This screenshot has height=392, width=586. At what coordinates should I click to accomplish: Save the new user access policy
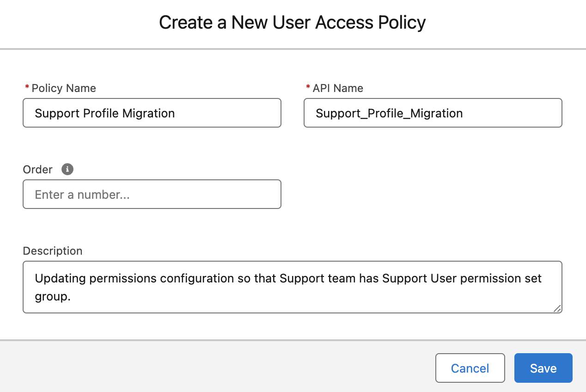(x=543, y=368)
